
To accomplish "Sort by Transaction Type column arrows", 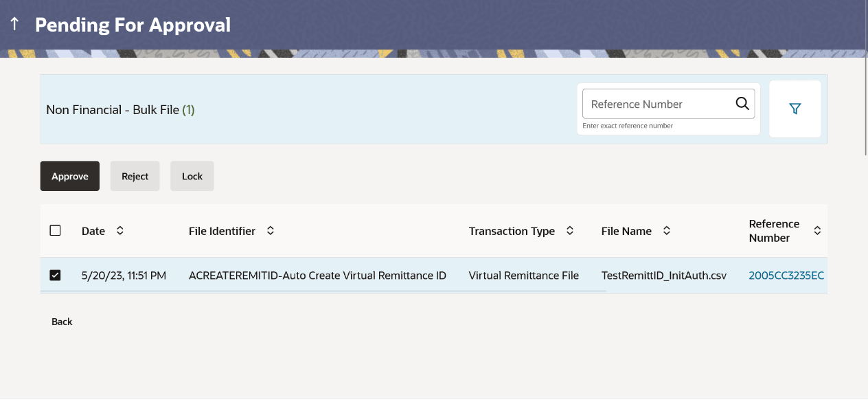I will (x=570, y=231).
